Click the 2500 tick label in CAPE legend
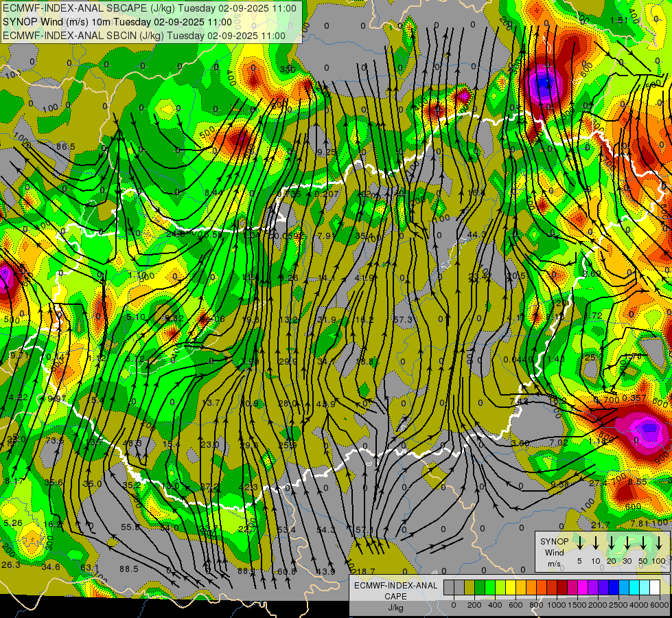Viewport: 672px width, 618px height. pos(618,605)
